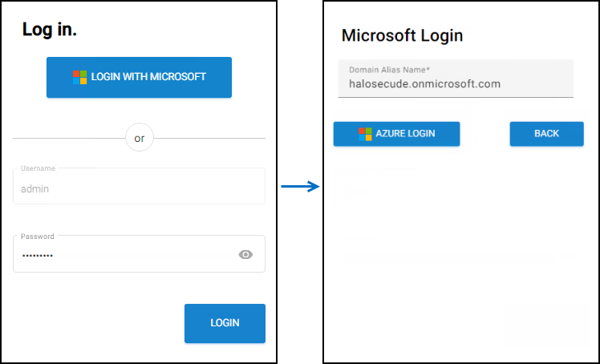Click the halosecude.onmicrosoft.com domain text

424,84
